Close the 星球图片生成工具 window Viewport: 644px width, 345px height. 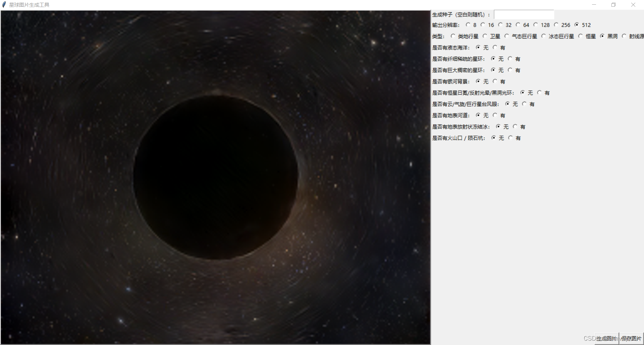pyautogui.click(x=633, y=5)
